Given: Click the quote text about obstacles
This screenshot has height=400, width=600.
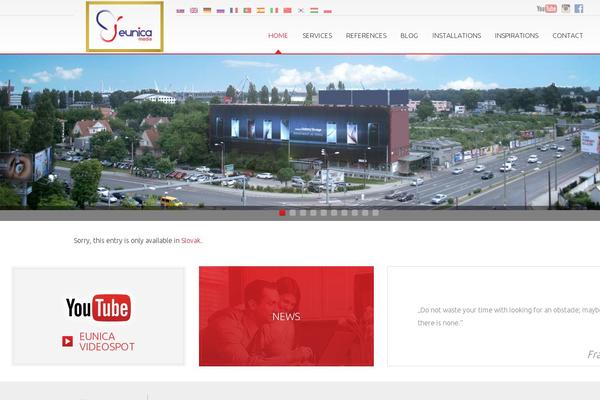Looking at the screenshot, I should coord(509,316).
